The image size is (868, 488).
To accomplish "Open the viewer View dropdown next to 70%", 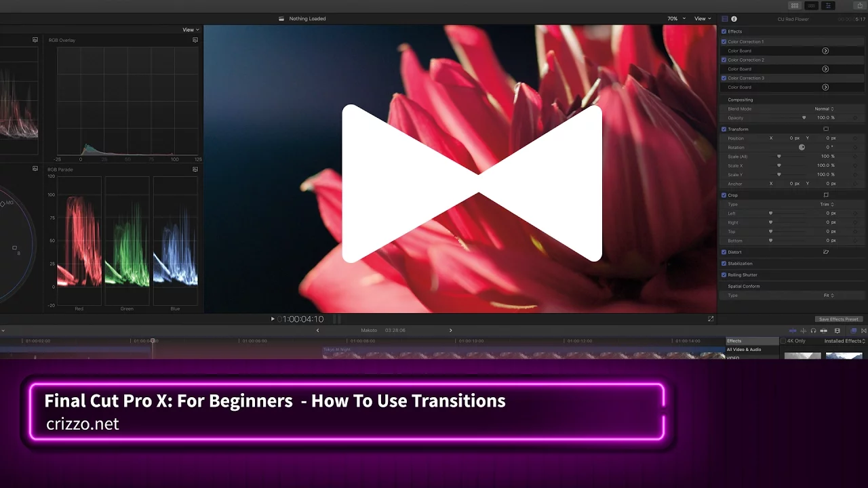I will coord(703,19).
